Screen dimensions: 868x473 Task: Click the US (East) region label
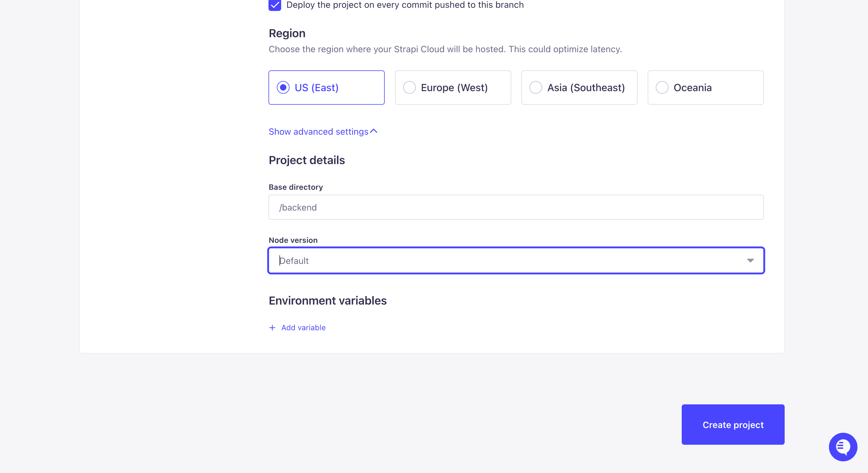[x=316, y=88]
